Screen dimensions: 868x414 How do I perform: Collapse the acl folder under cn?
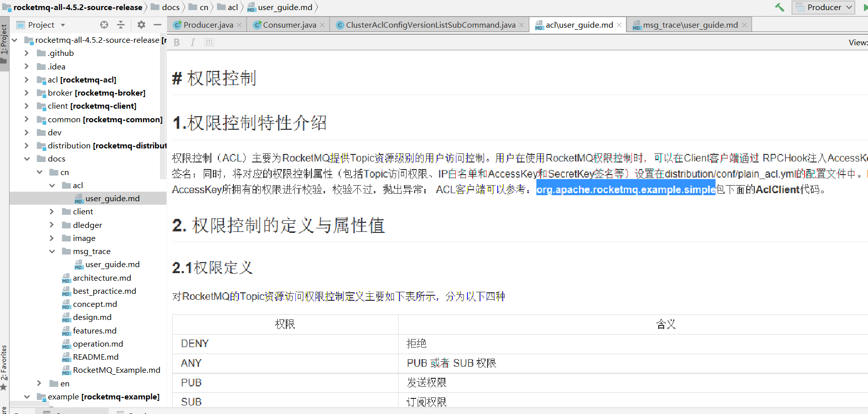click(x=52, y=185)
